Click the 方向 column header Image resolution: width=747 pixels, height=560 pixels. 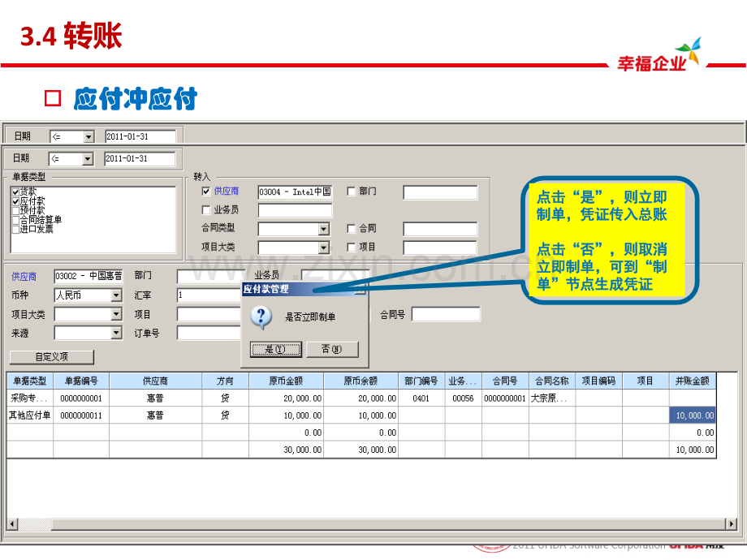(x=226, y=381)
